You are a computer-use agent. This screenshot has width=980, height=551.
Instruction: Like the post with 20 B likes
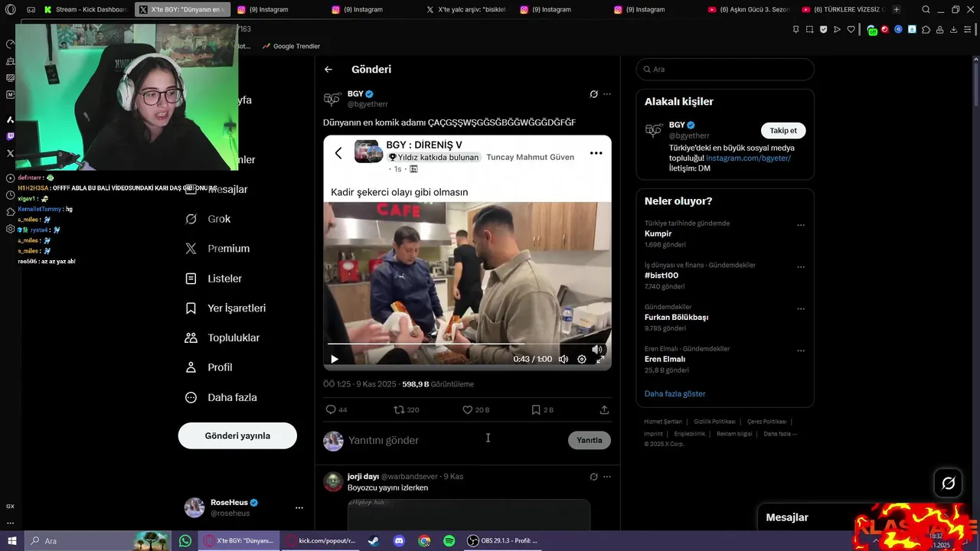pyautogui.click(x=475, y=410)
